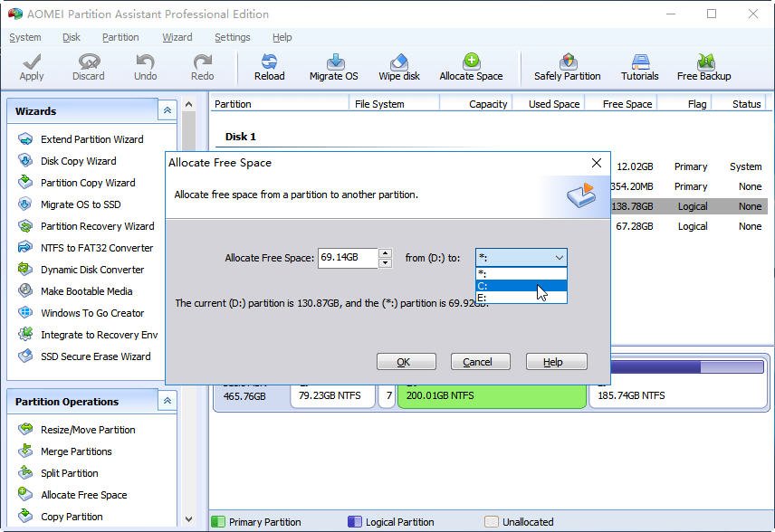Viewport: 775px width, 532px height.
Task: Open the Partition menu
Action: coord(120,37)
